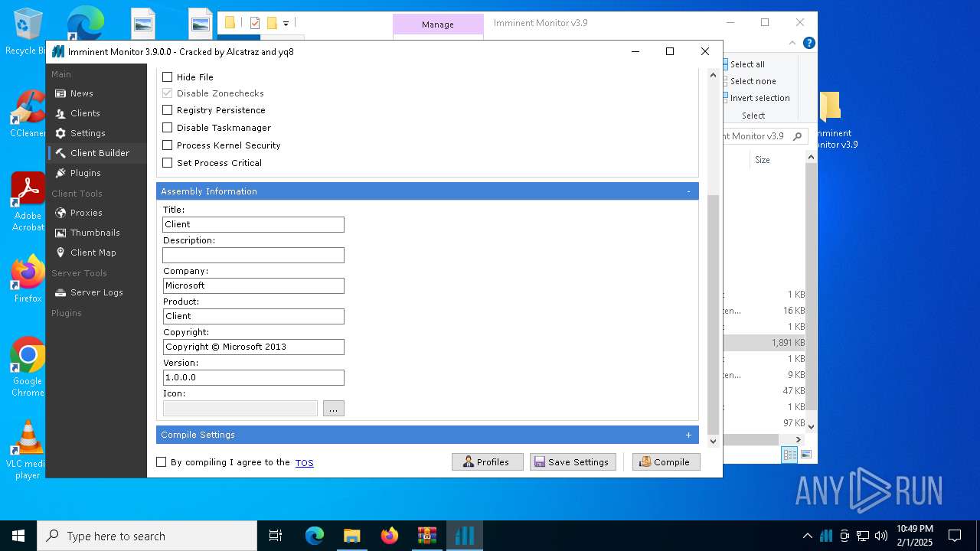Click the Explorer search box
Screen dimensions: 980x551
tap(764, 136)
